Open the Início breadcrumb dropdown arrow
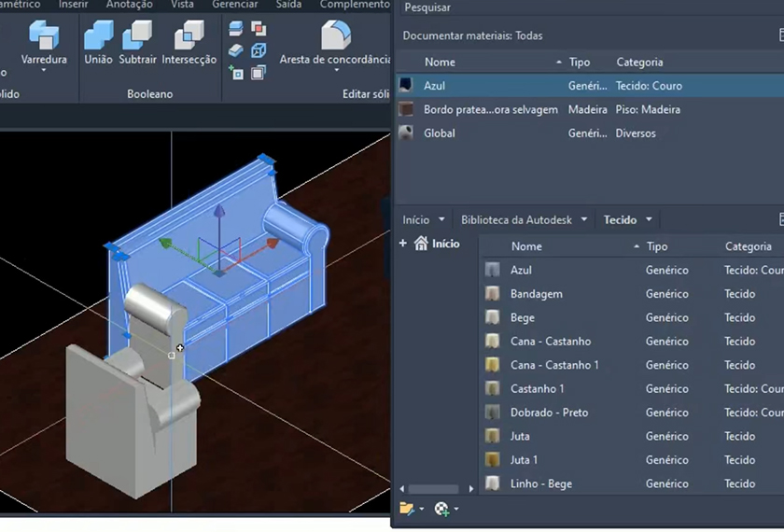Viewport: 784px width, 532px height. point(441,220)
